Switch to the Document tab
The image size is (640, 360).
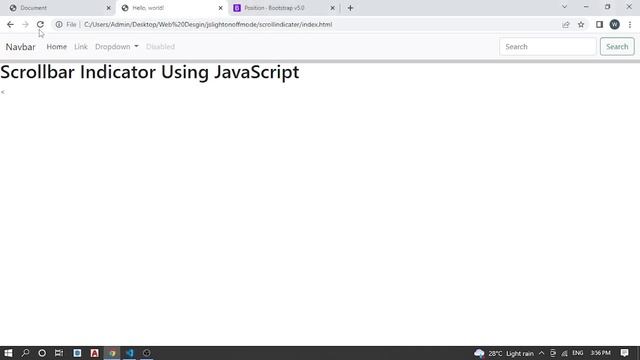coord(58,8)
